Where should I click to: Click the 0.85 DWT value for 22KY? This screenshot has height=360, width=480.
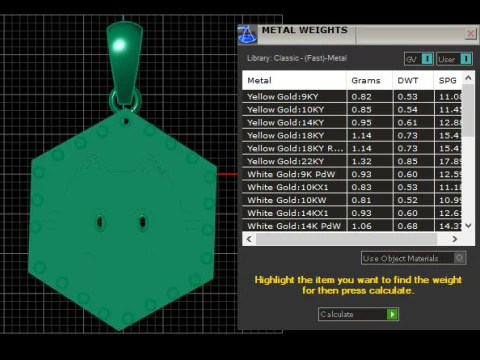(x=407, y=161)
